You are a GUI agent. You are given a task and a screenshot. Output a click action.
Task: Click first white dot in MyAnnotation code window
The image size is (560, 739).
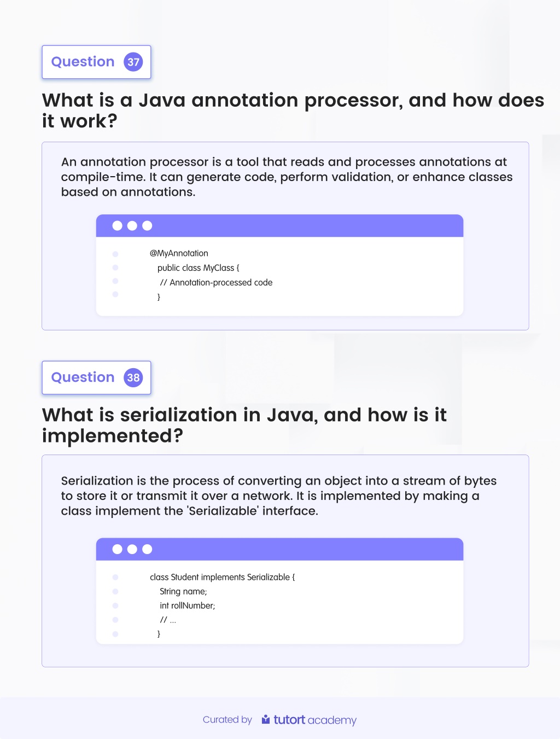[117, 226]
